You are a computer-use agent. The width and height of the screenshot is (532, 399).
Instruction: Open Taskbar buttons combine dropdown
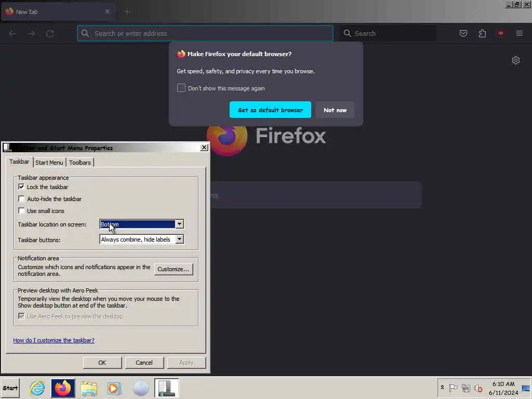[x=142, y=240]
